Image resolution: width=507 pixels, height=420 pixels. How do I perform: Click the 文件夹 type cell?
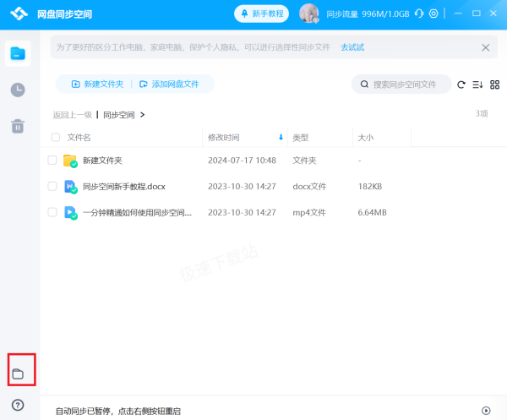click(304, 161)
